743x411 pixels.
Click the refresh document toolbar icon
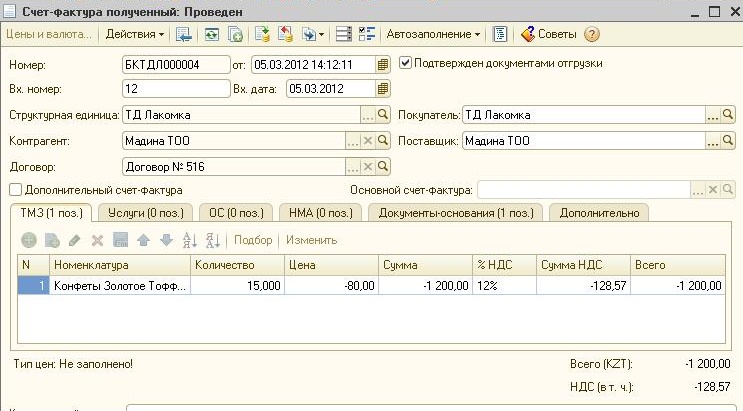[x=212, y=34]
